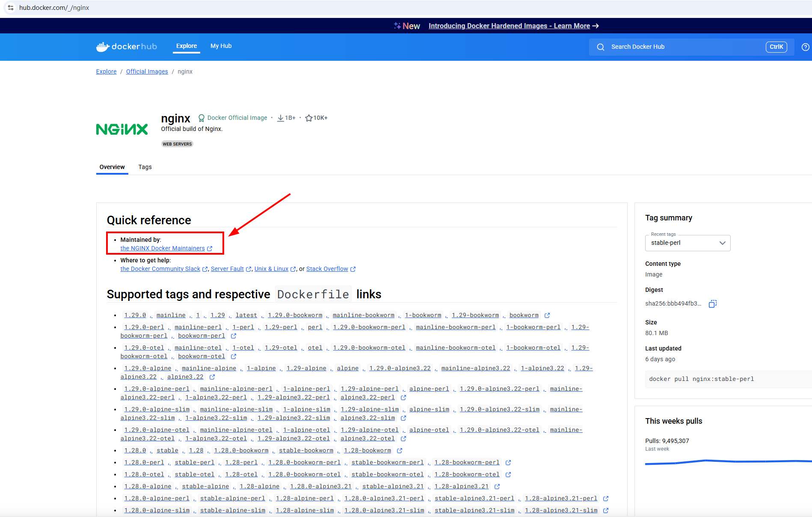Click the WEB SERVERS category chip

pyautogui.click(x=177, y=144)
